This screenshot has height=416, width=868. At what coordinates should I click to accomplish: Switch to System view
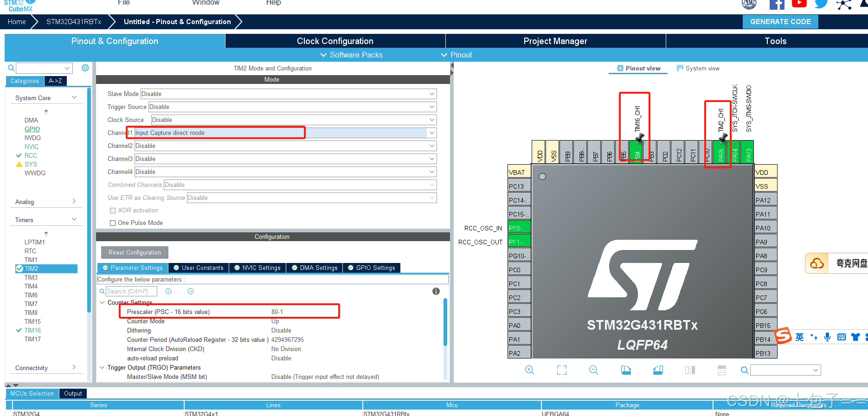(698, 68)
